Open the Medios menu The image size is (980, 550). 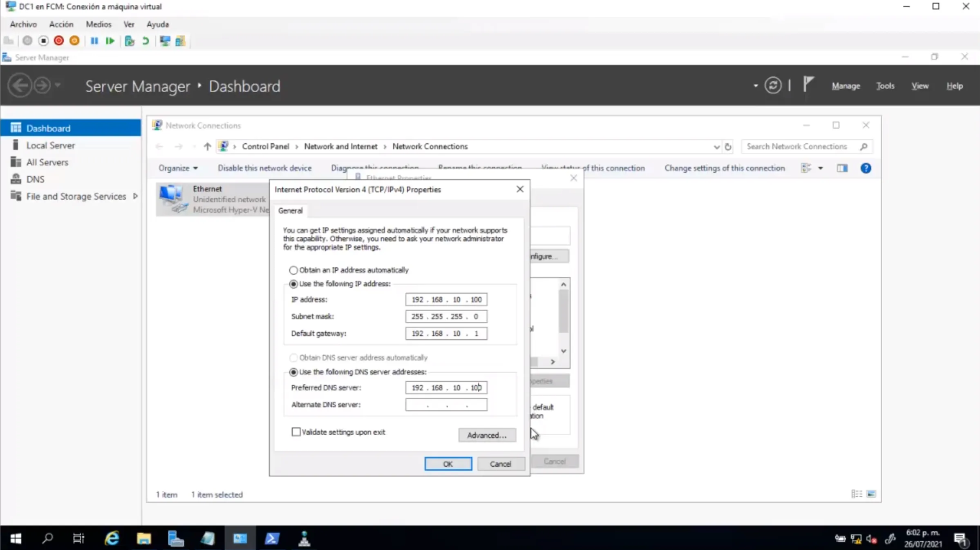[98, 24]
